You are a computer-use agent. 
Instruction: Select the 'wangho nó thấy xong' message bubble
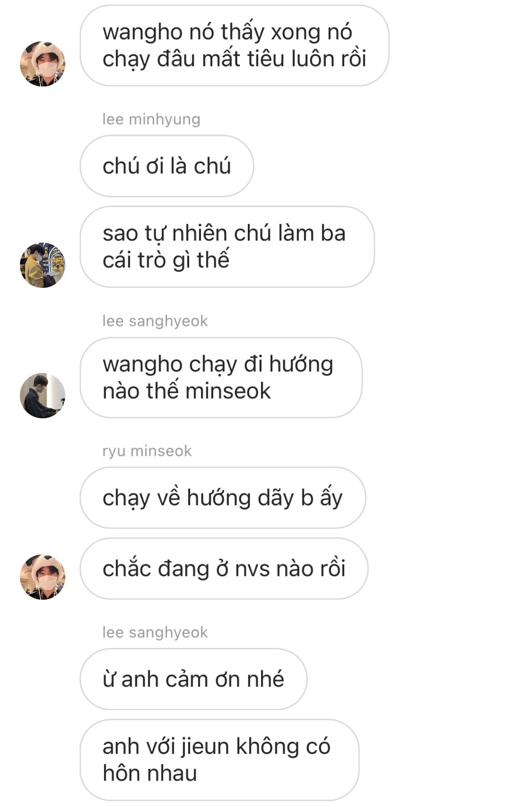pyautogui.click(x=235, y=45)
